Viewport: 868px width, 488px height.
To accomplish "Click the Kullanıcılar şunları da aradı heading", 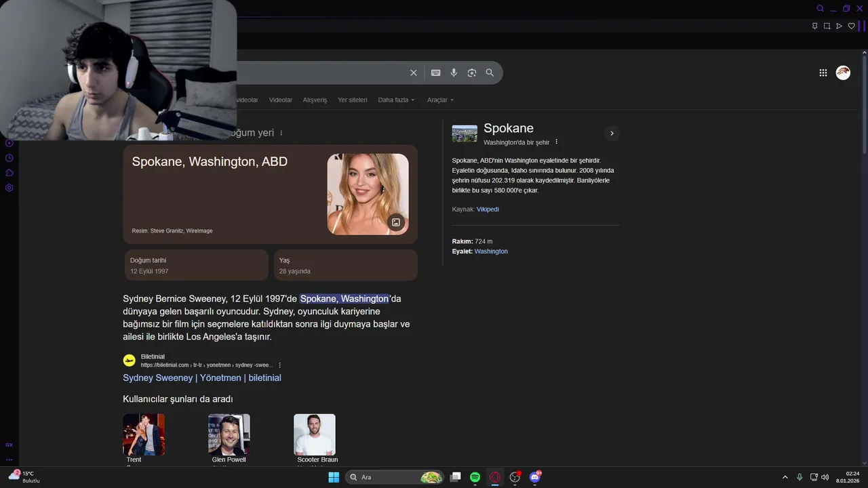I will [178, 399].
